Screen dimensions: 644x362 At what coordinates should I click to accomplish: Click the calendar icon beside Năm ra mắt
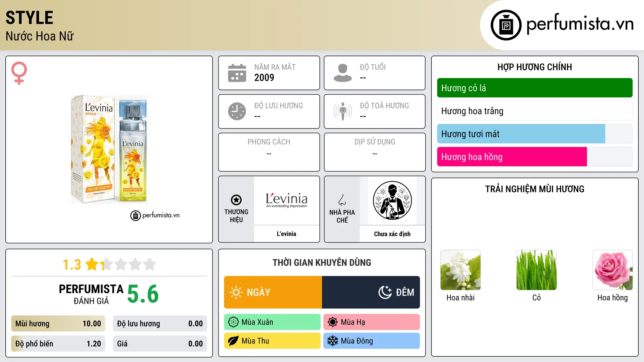point(237,73)
